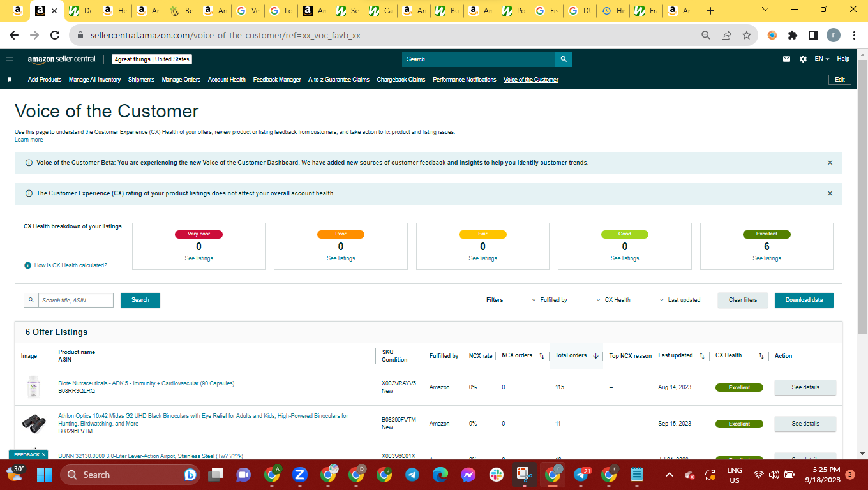Edit the navigation bar shortcuts
Image resolution: width=868 pixels, height=490 pixels.
tap(840, 80)
